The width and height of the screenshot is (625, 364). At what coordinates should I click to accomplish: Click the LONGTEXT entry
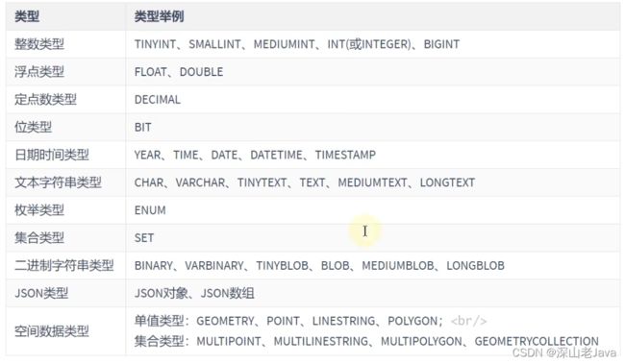pyautogui.click(x=447, y=182)
